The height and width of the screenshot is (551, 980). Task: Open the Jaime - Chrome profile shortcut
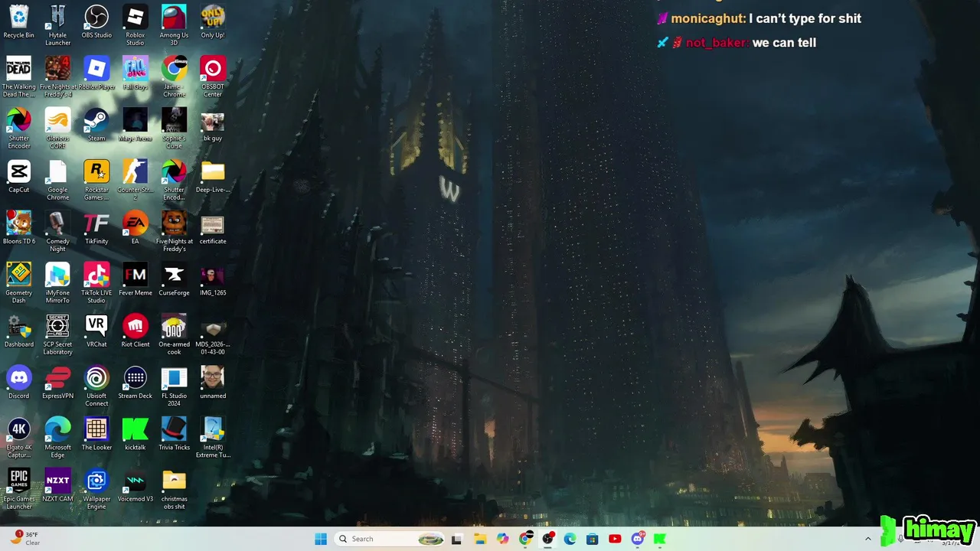174,77
